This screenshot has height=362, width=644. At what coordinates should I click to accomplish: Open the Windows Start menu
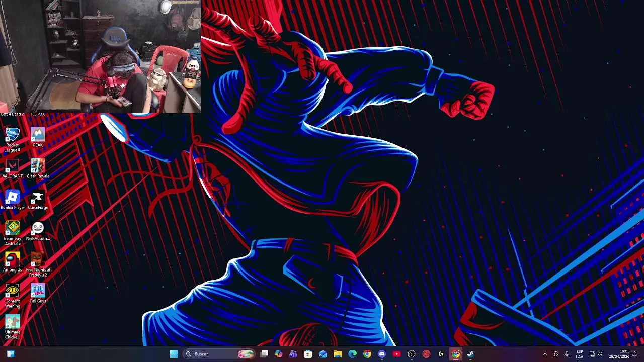click(x=174, y=354)
